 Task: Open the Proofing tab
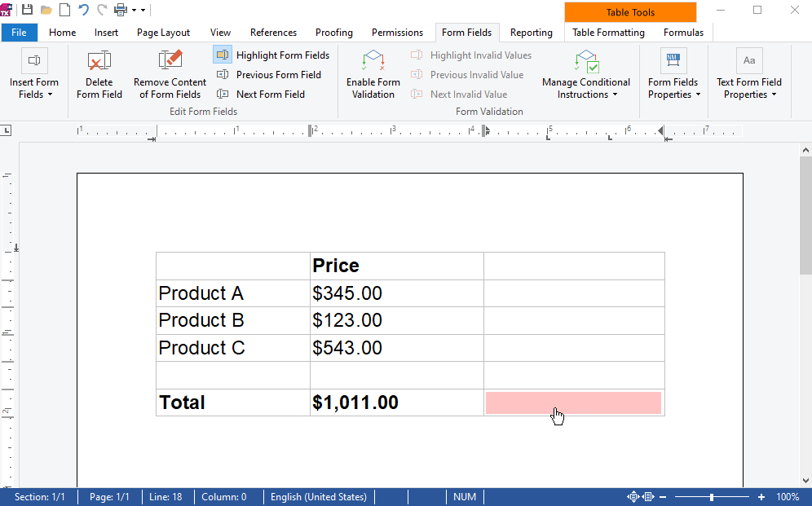pyautogui.click(x=334, y=32)
